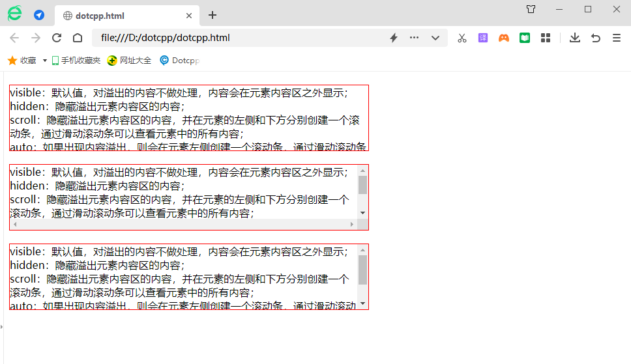Open the purple translate extension
This screenshot has width=631, height=364.
(483, 38)
